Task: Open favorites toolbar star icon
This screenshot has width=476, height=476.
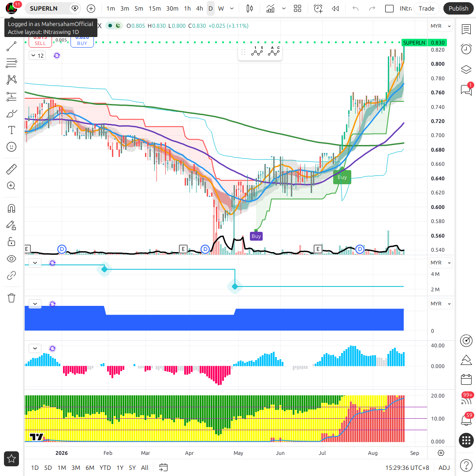Action: [x=11, y=459]
